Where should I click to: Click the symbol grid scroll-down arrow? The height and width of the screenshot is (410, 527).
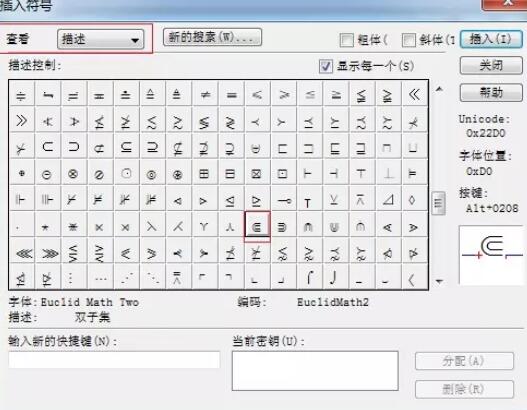click(x=439, y=281)
